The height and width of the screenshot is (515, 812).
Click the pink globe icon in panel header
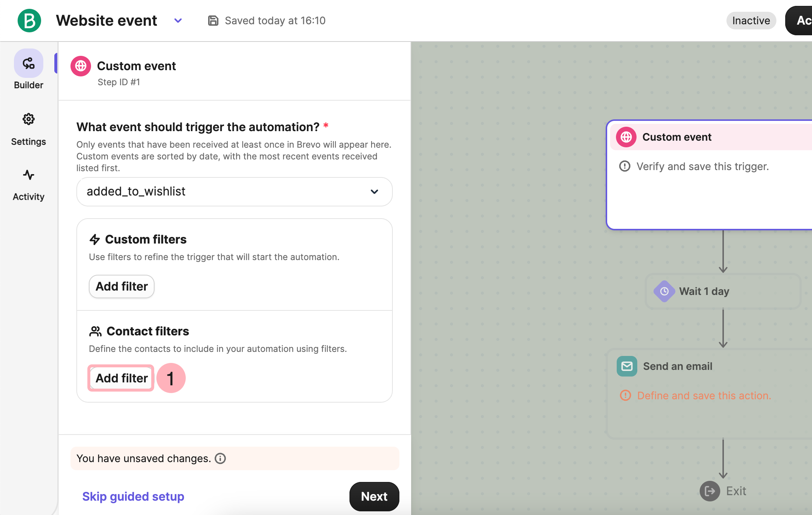(x=81, y=66)
